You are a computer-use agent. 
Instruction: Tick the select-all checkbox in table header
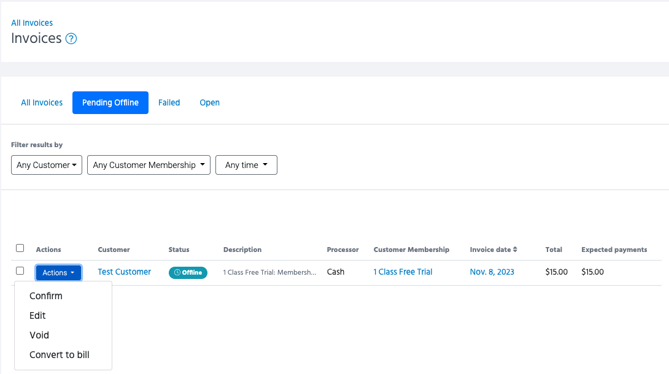[20, 248]
